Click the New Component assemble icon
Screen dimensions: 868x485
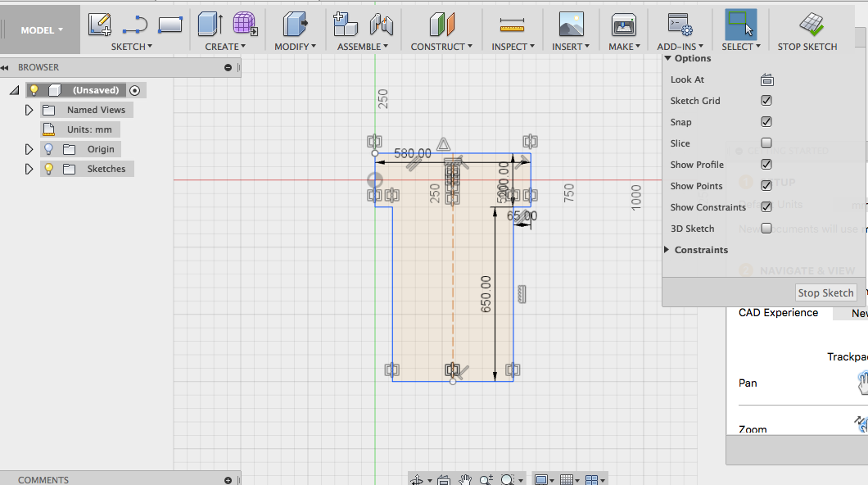click(346, 25)
